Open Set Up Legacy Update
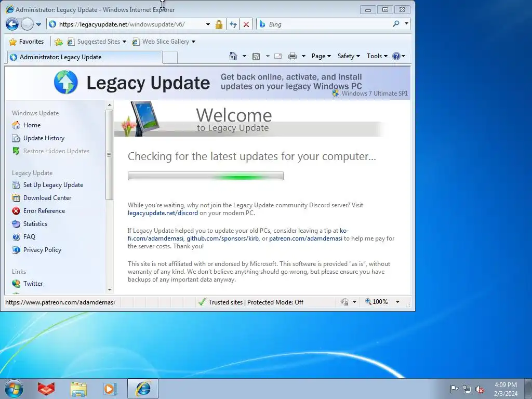Screen dimensions: 532x399 coord(54,185)
